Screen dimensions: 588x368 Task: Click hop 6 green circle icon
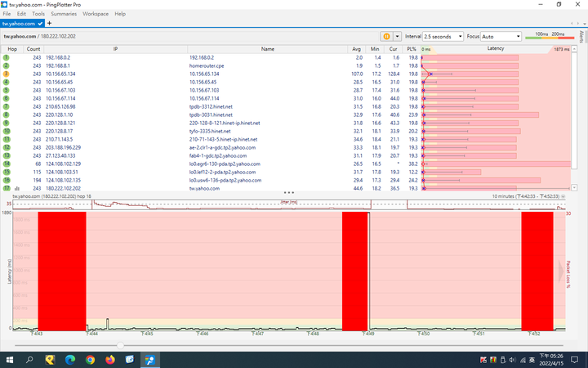[x=6, y=98]
